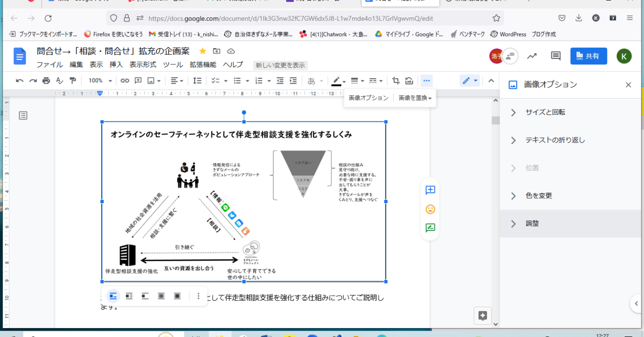
Task: Select wrap text image layout option
Action: [x=129, y=296]
